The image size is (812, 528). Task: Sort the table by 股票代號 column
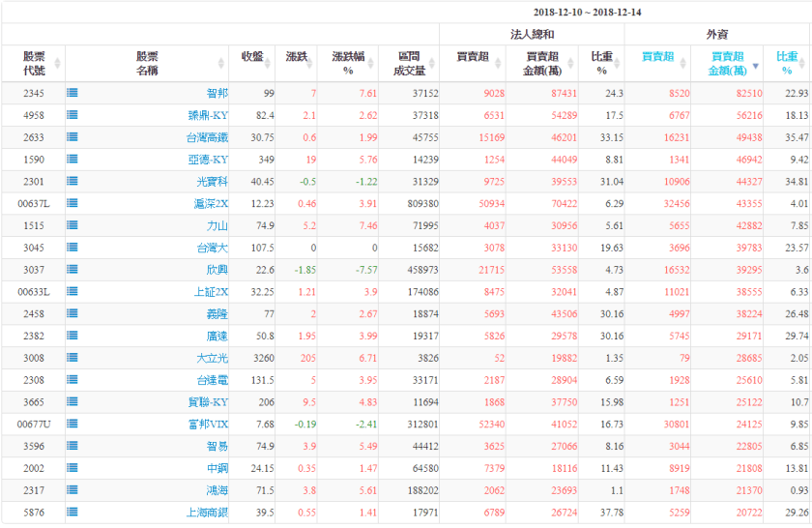coord(34,64)
